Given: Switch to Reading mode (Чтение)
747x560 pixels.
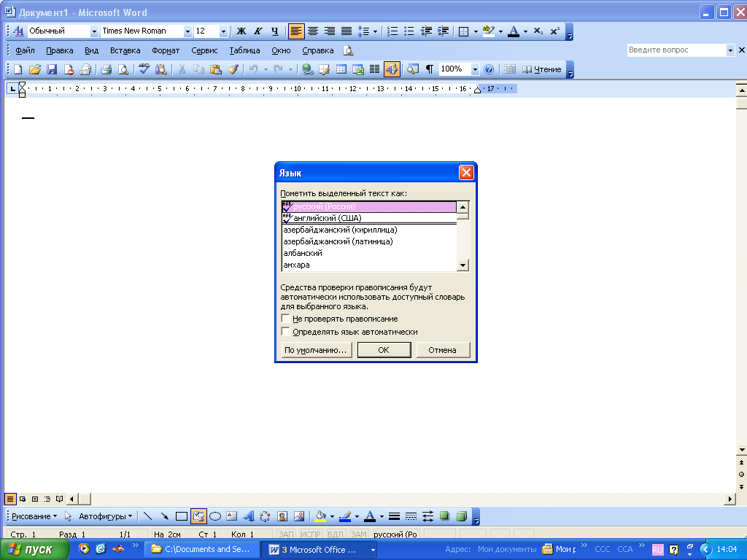Looking at the screenshot, I should 542,69.
